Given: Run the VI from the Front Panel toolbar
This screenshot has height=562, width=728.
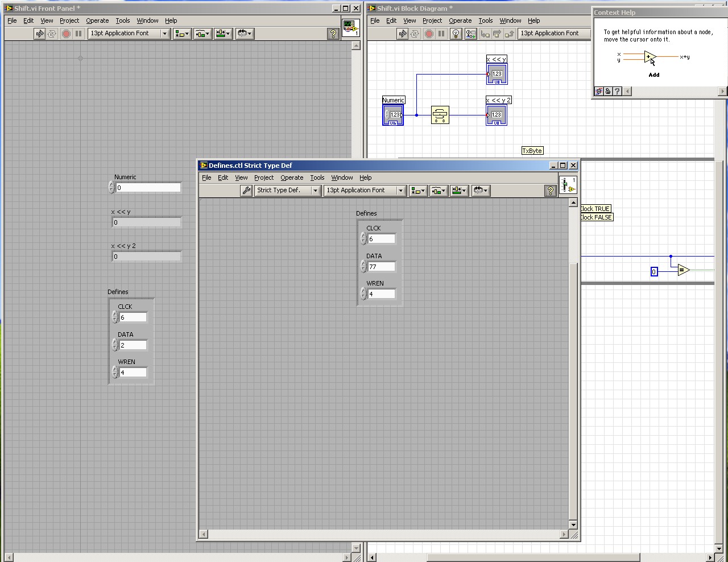Looking at the screenshot, I should 39,34.
